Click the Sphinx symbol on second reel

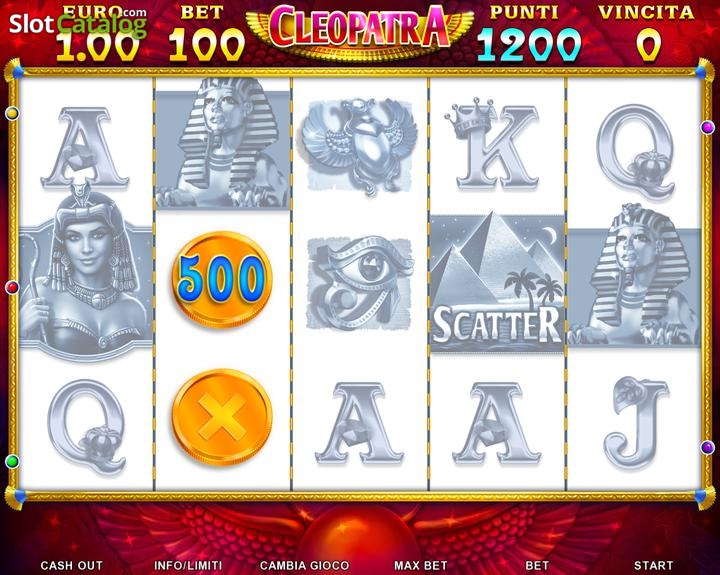(223, 144)
